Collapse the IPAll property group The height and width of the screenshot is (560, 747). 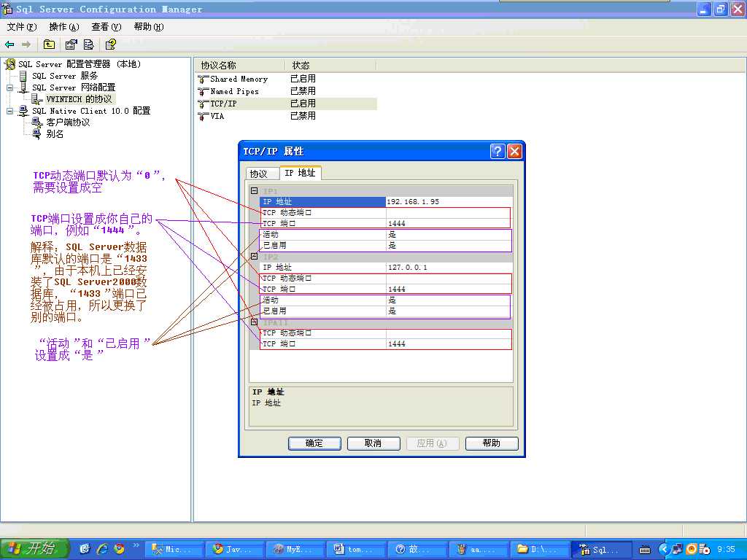pyautogui.click(x=255, y=322)
